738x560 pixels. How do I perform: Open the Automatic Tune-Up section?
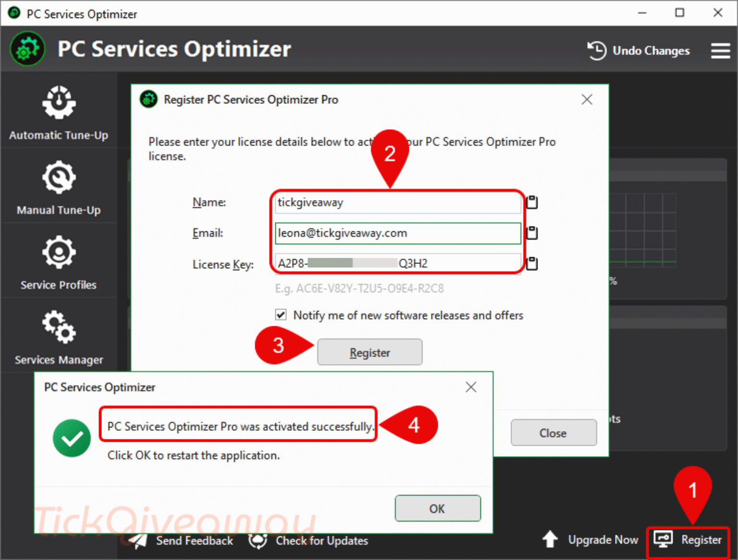click(59, 112)
